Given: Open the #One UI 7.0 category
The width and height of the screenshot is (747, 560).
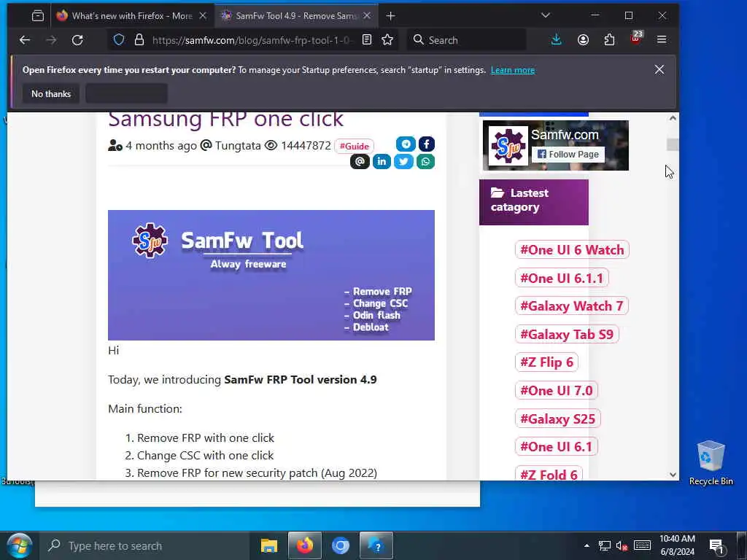Looking at the screenshot, I should pyautogui.click(x=556, y=391).
